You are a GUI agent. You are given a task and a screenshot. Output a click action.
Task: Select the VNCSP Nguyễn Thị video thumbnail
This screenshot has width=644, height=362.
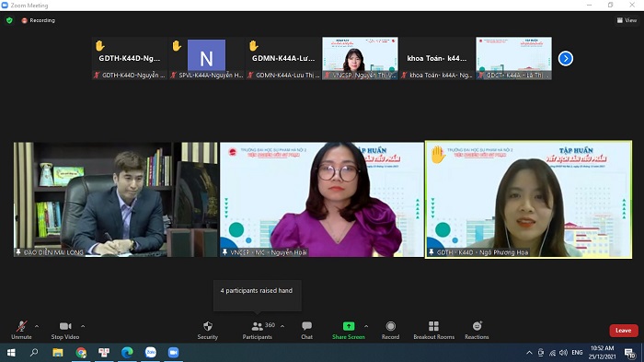[361, 58]
